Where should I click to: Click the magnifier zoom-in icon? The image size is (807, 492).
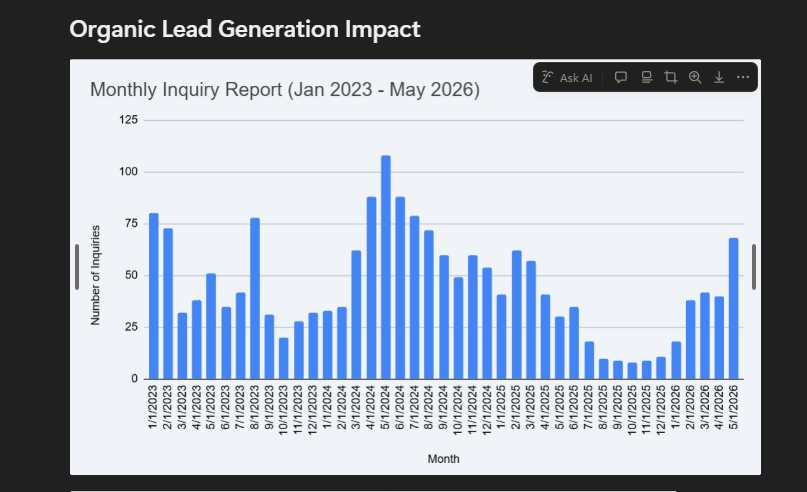695,78
